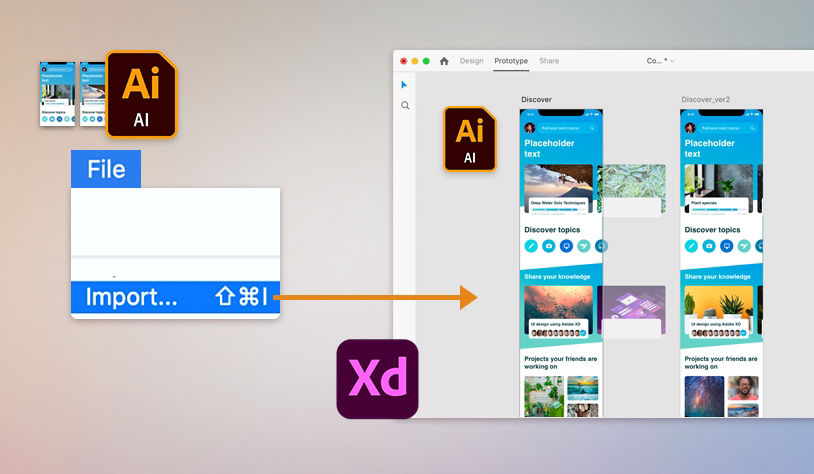Screen dimensions: 814x474
Task: Tap camera topic icon in Discover artboard
Action: (549, 246)
